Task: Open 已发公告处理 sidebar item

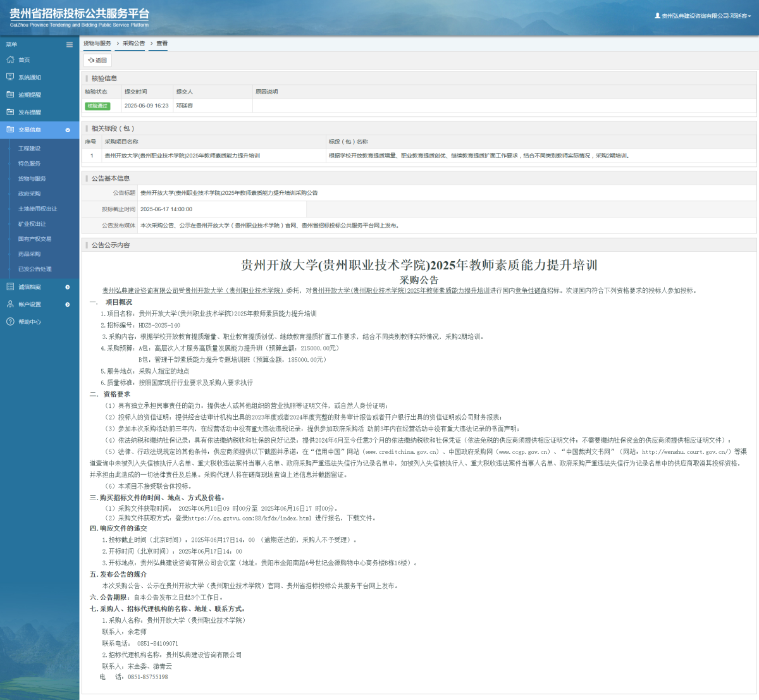Action: tap(35, 269)
